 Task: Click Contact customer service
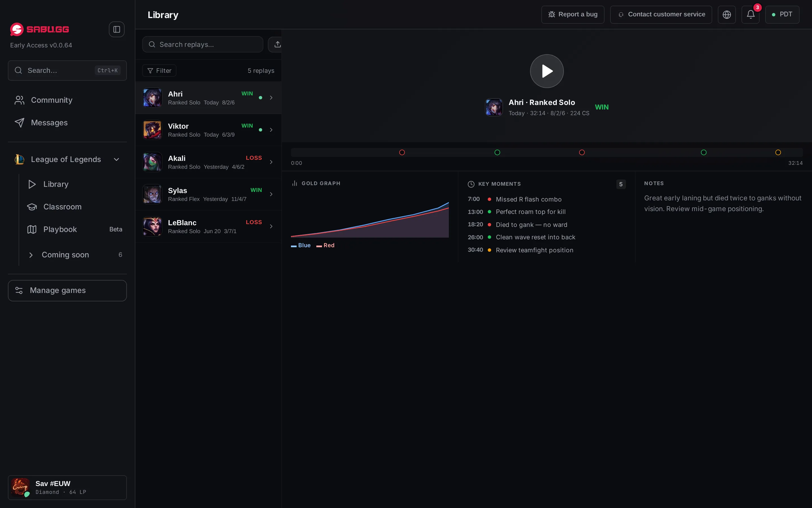(x=661, y=14)
